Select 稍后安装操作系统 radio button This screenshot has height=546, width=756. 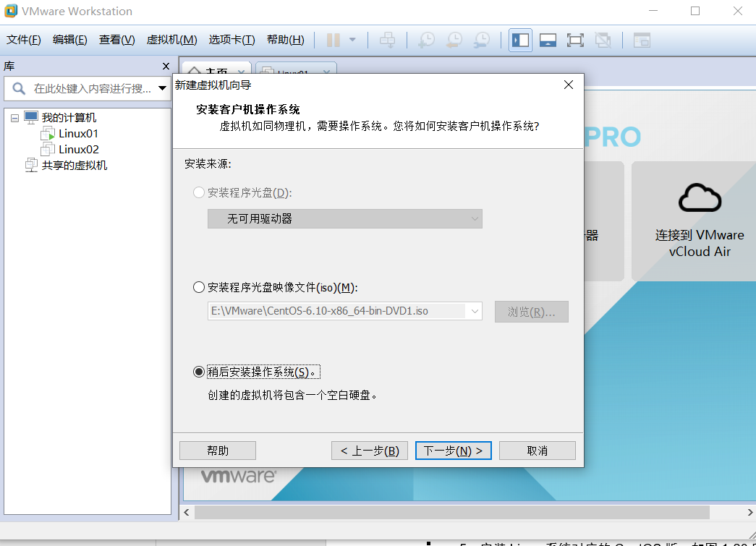pyautogui.click(x=199, y=372)
